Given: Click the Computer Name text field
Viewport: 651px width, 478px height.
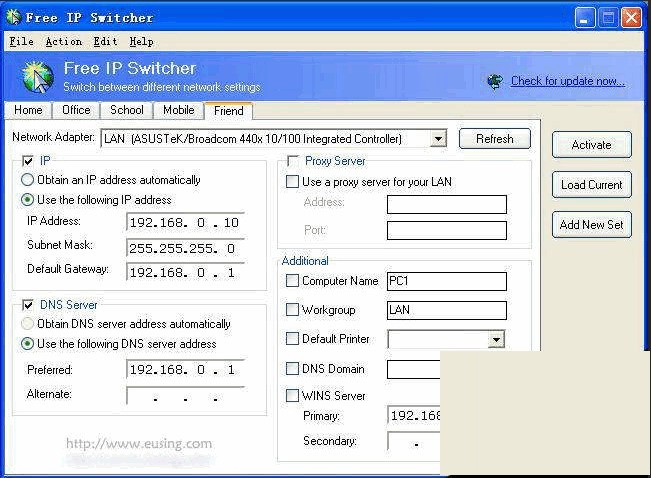Looking at the screenshot, I should click(x=446, y=282).
